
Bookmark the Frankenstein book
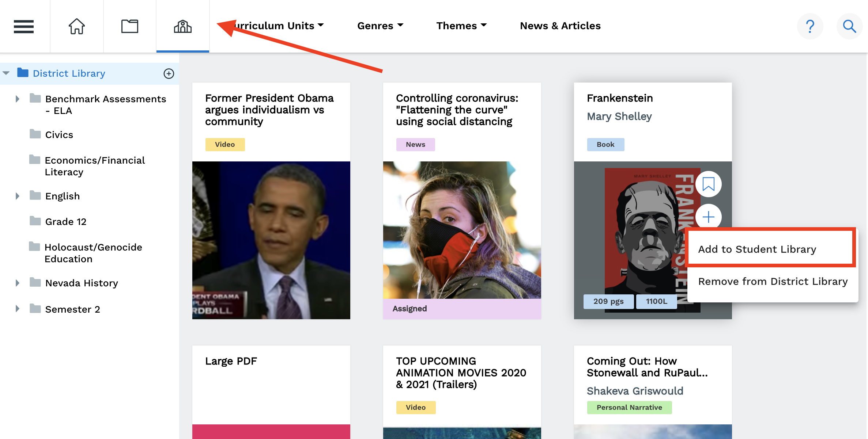(x=708, y=184)
